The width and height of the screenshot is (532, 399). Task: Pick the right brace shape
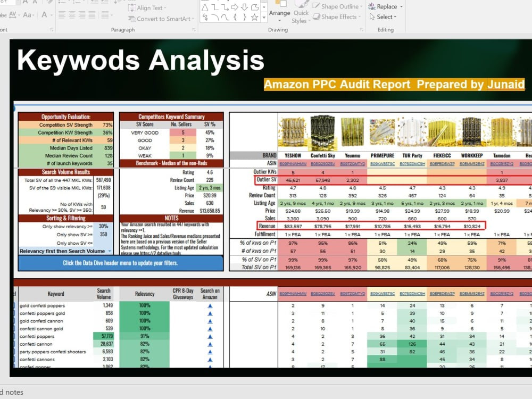pyautogui.click(x=244, y=18)
